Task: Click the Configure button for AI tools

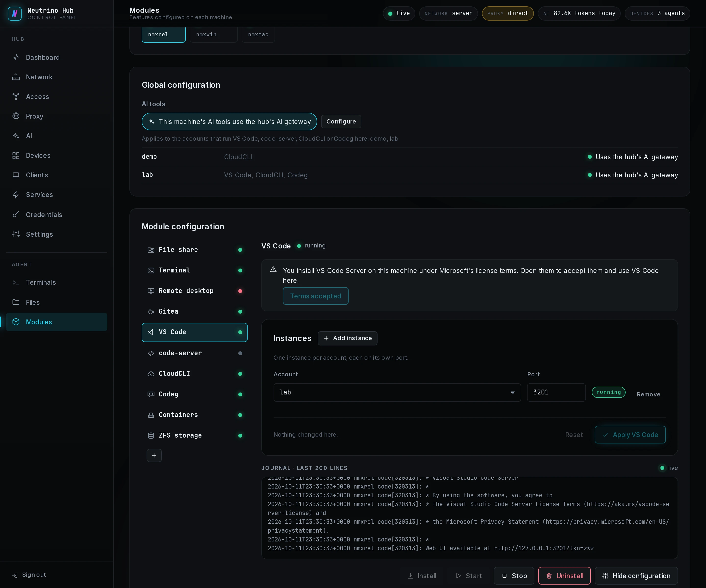Action: 341,122
